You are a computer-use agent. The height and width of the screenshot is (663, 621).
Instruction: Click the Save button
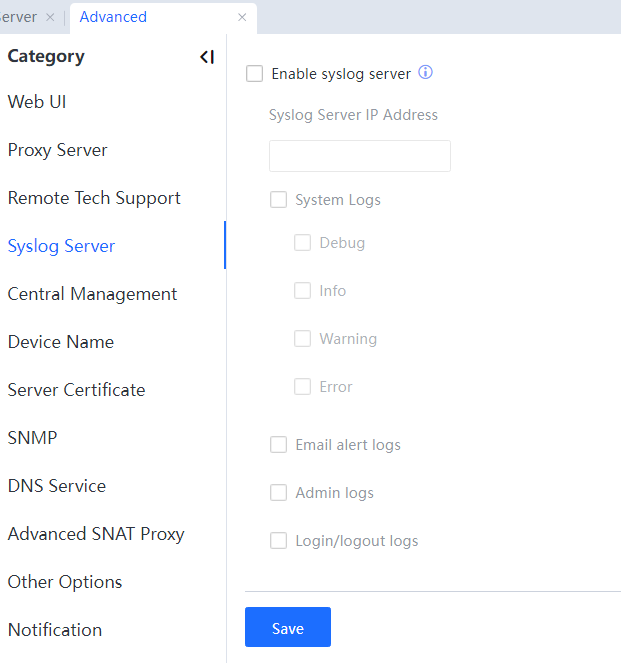[288, 627]
